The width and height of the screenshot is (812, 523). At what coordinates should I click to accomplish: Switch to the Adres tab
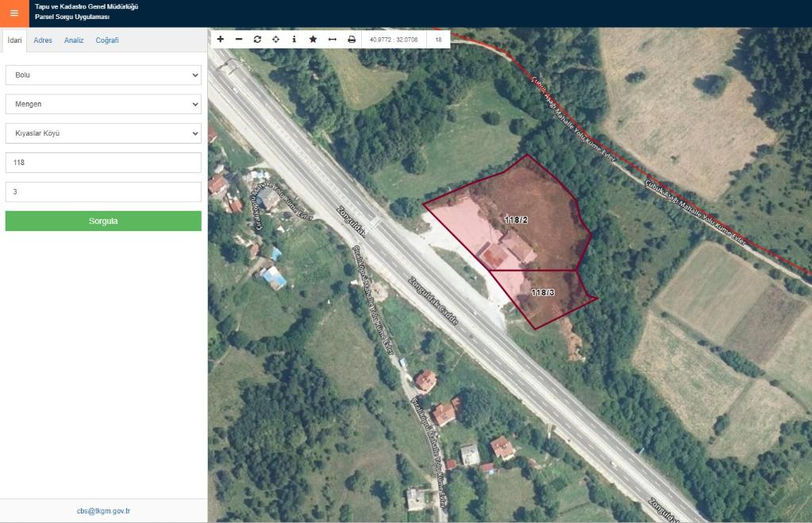(43, 40)
